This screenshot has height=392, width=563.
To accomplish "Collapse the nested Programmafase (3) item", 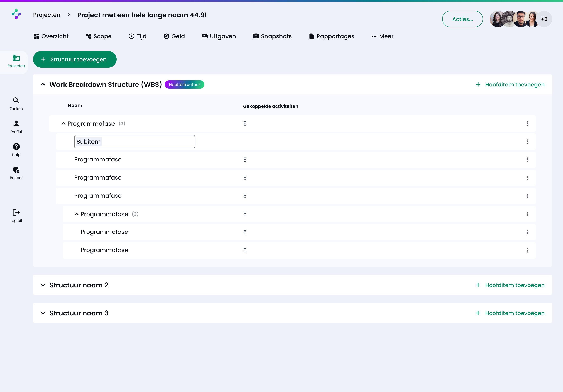I will click(76, 214).
